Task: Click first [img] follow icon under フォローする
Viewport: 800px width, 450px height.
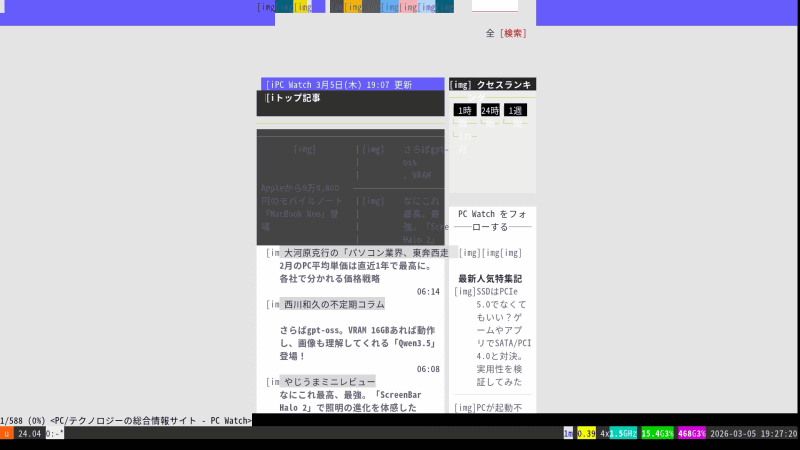Action: click(469, 253)
